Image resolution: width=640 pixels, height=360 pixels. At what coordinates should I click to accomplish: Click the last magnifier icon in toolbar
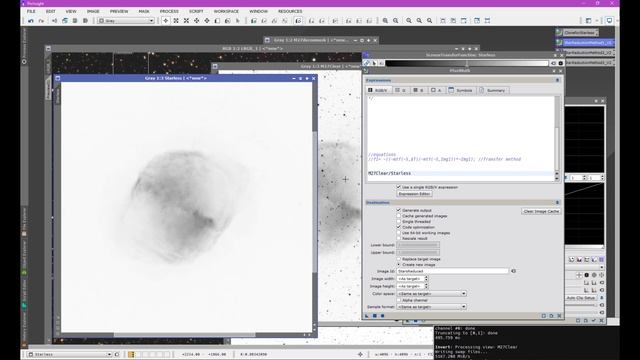(429, 20)
